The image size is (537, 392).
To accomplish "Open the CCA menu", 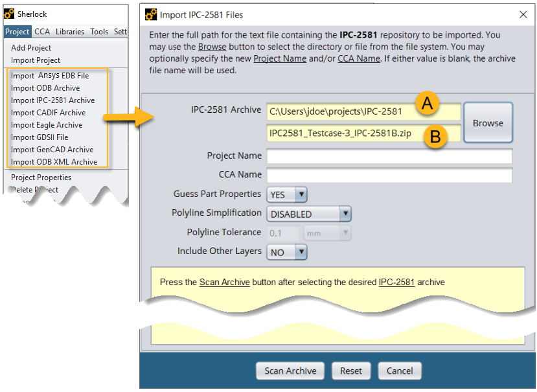I will pyautogui.click(x=42, y=32).
